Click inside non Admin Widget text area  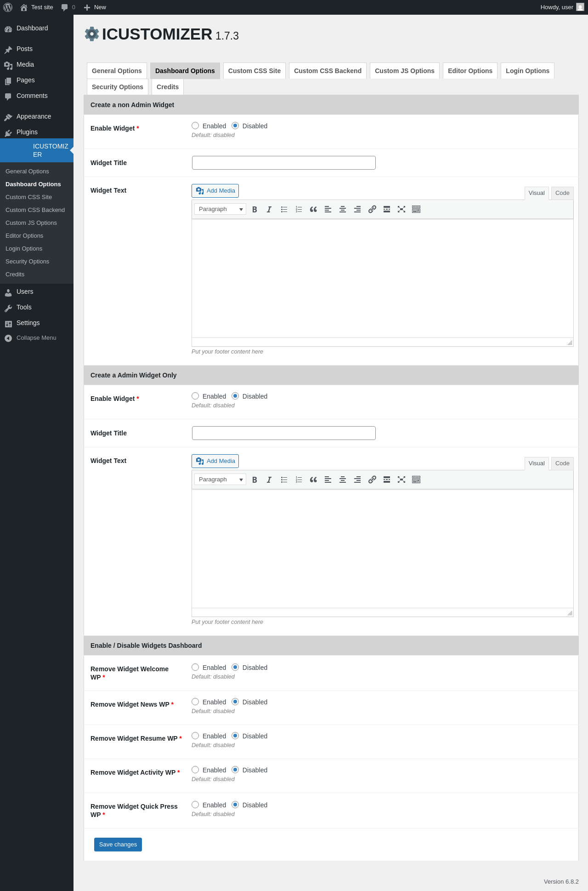[383, 279]
